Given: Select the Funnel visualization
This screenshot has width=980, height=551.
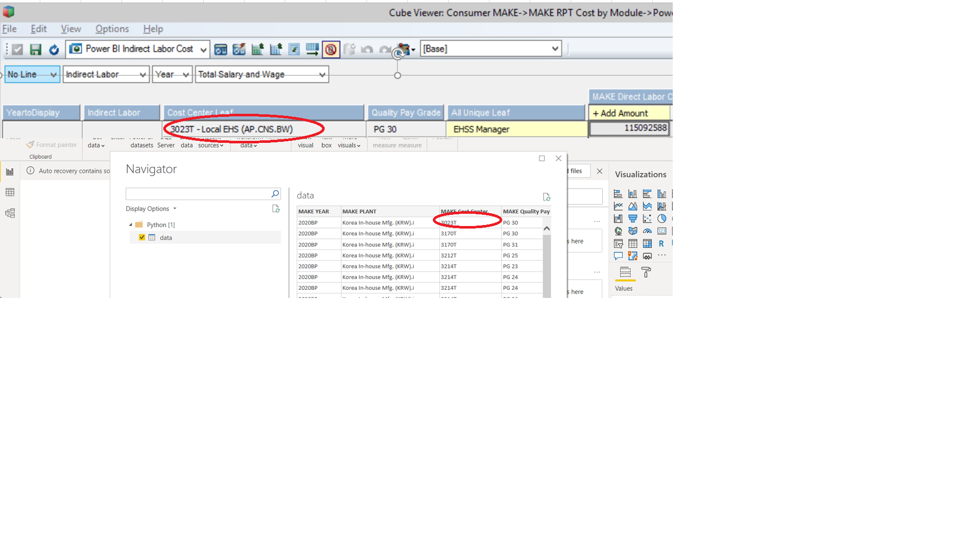Looking at the screenshot, I should click(x=632, y=219).
